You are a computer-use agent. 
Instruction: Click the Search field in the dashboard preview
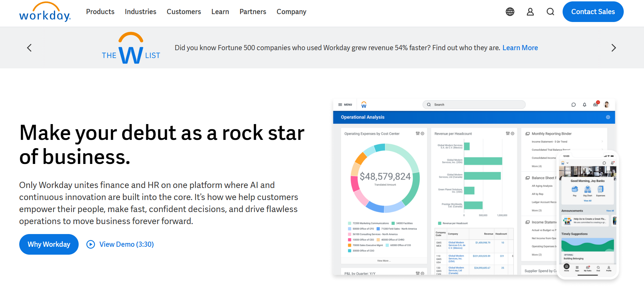point(474,104)
